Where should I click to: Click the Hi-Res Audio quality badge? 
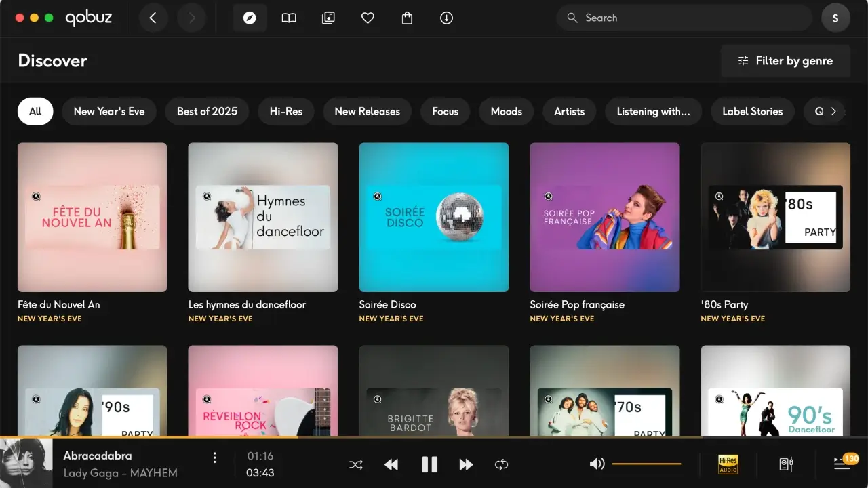pyautogui.click(x=728, y=464)
